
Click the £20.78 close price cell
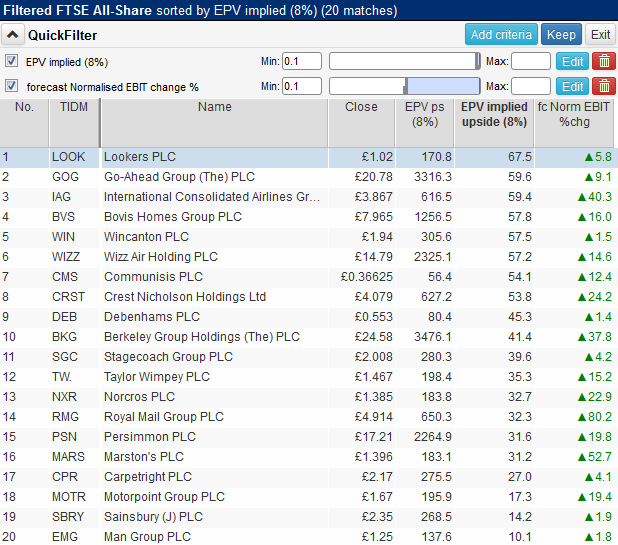coord(361,177)
